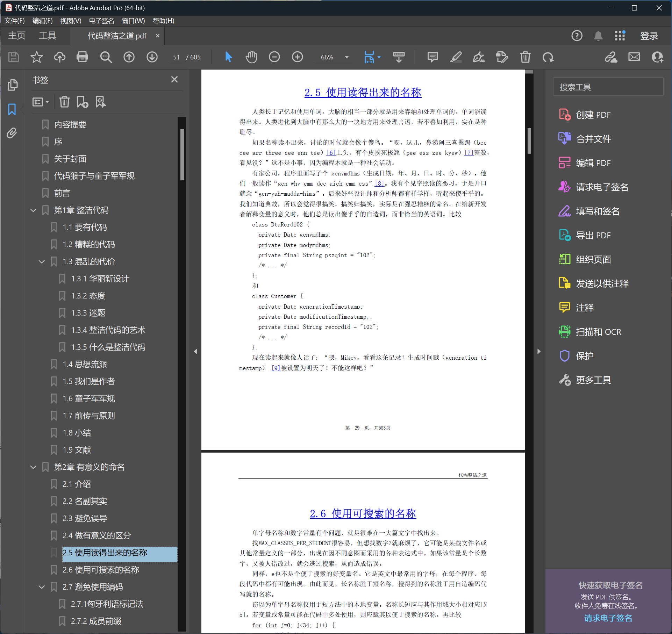Image resolution: width=672 pixels, height=634 pixels.
Task: Open the 2.6 使用可搜索的名称 bookmark
Action: click(x=101, y=570)
